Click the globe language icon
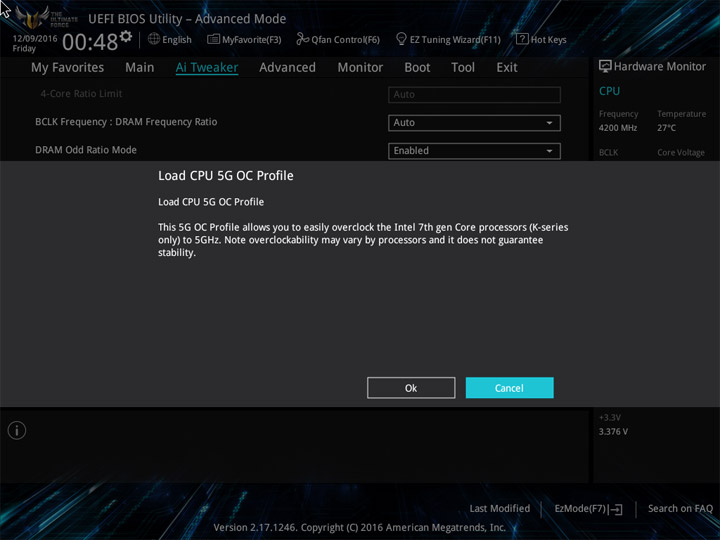This screenshot has width=720, height=540. point(154,39)
